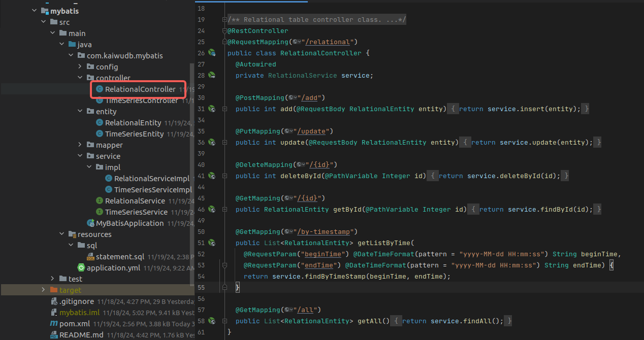The height and width of the screenshot is (340, 644).
Task: Expand the target folder
Action: pos(43,290)
